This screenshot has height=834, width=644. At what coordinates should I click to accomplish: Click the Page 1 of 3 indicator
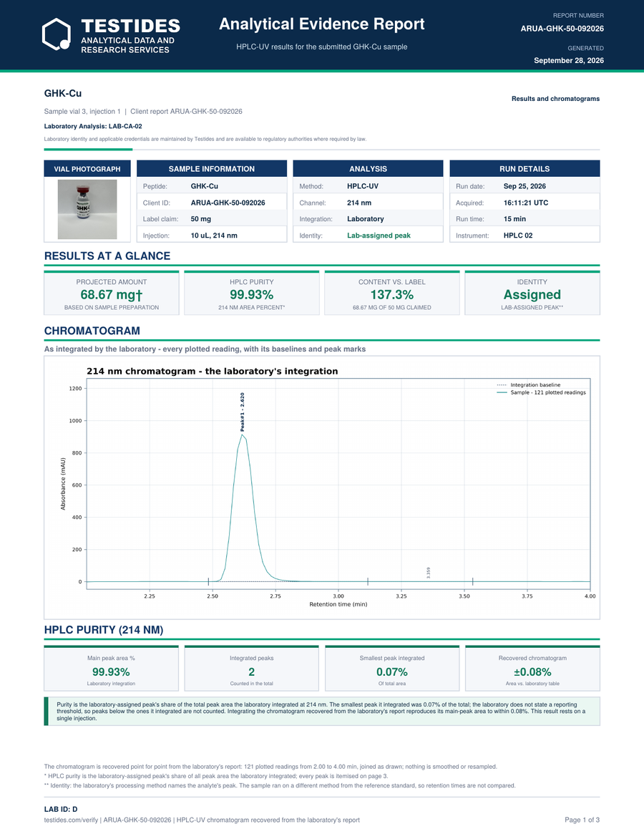point(582,820)
